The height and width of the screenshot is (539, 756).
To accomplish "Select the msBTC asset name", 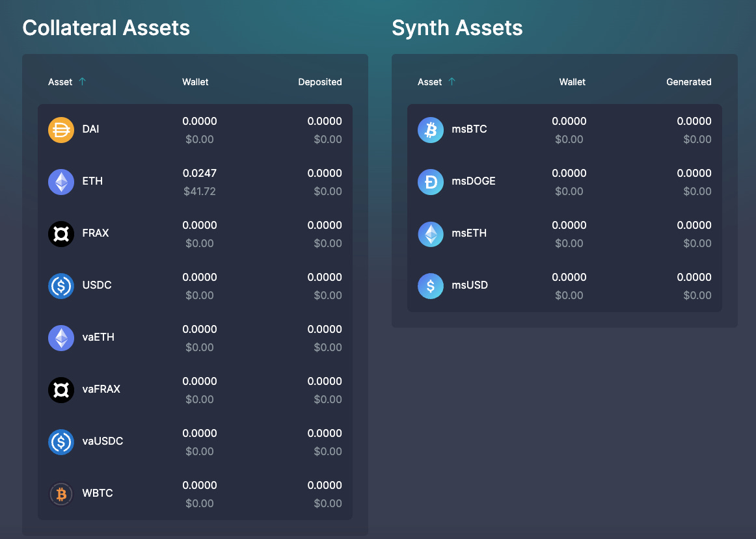I will click(x=469, y=129).
